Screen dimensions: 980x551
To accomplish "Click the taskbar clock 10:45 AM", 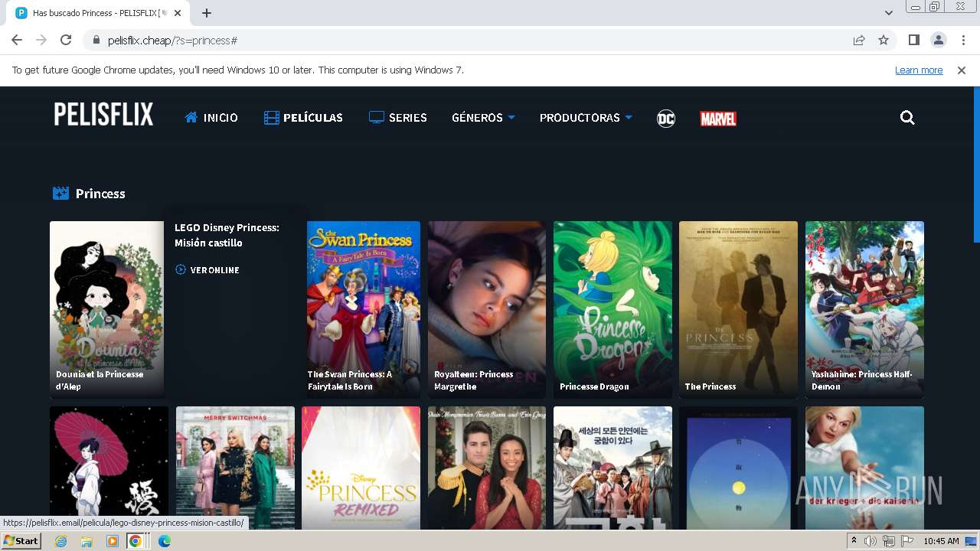I will [x=941, y=541].
